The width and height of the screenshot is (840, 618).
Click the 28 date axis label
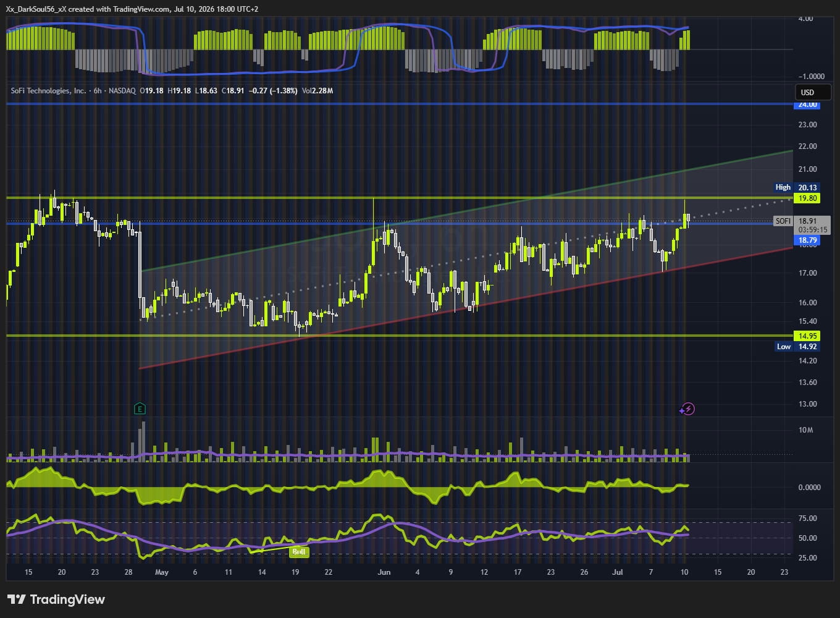click(128, 572)
